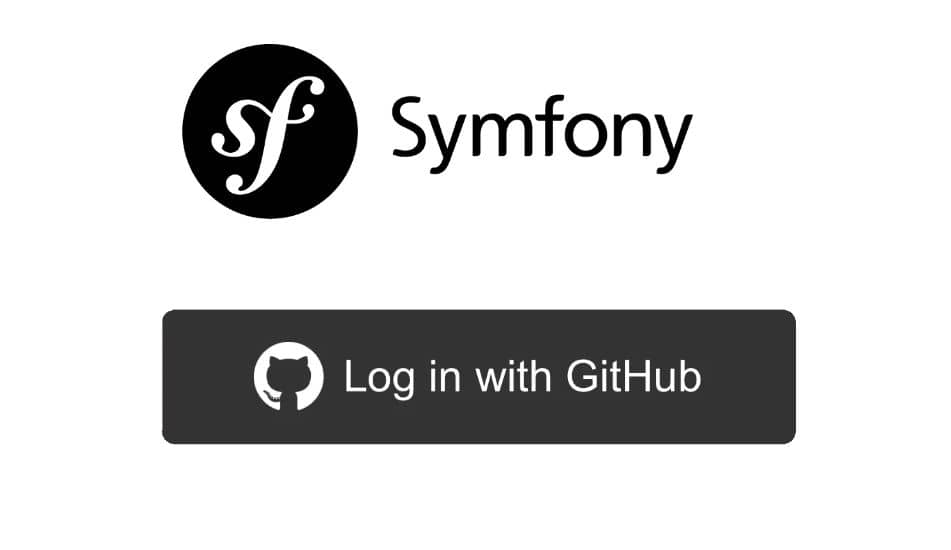Click the word "Log" in the dark button
This screenshot has width=951, height=550.
click(380, 379)
